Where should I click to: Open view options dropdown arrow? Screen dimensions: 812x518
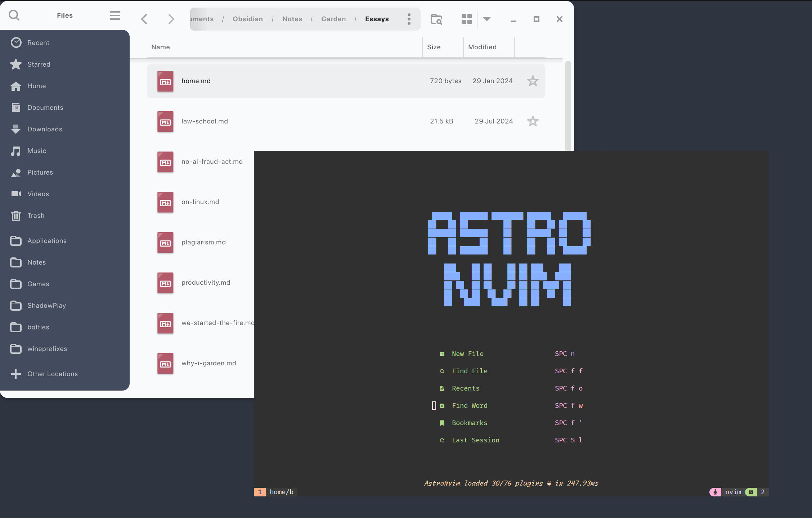pos(487,19)
